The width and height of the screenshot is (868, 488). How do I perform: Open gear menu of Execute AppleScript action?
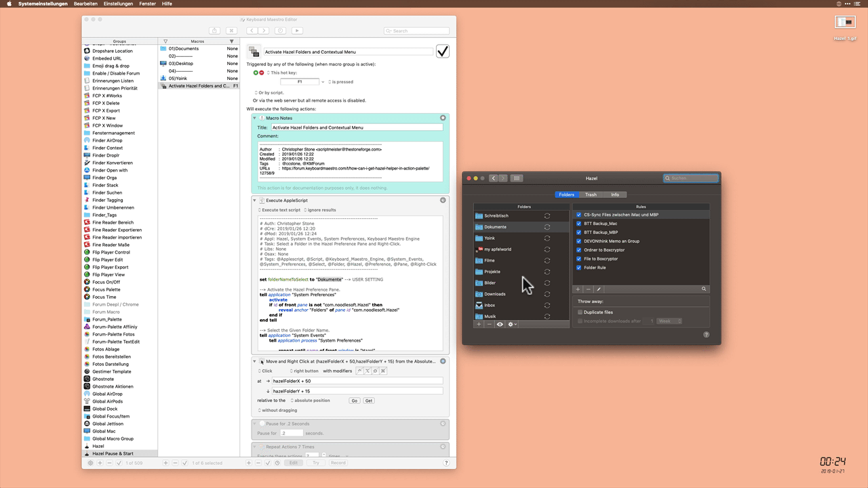(x=443, y=201)
